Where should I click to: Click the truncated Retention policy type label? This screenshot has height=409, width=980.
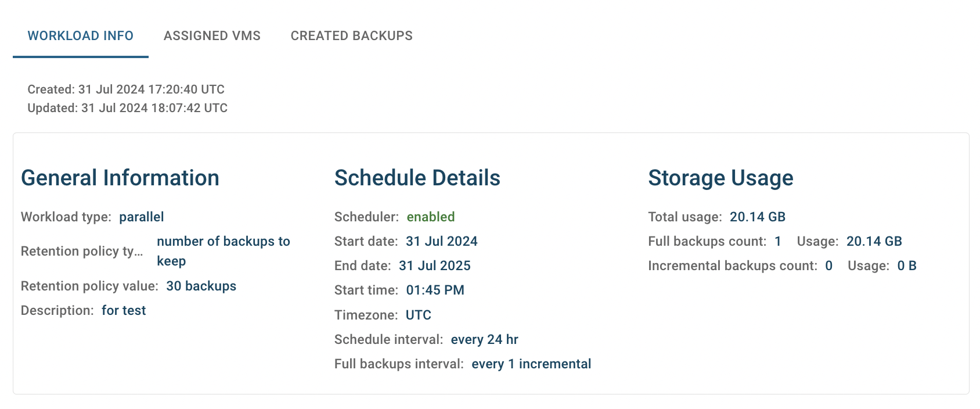(82, 251)
